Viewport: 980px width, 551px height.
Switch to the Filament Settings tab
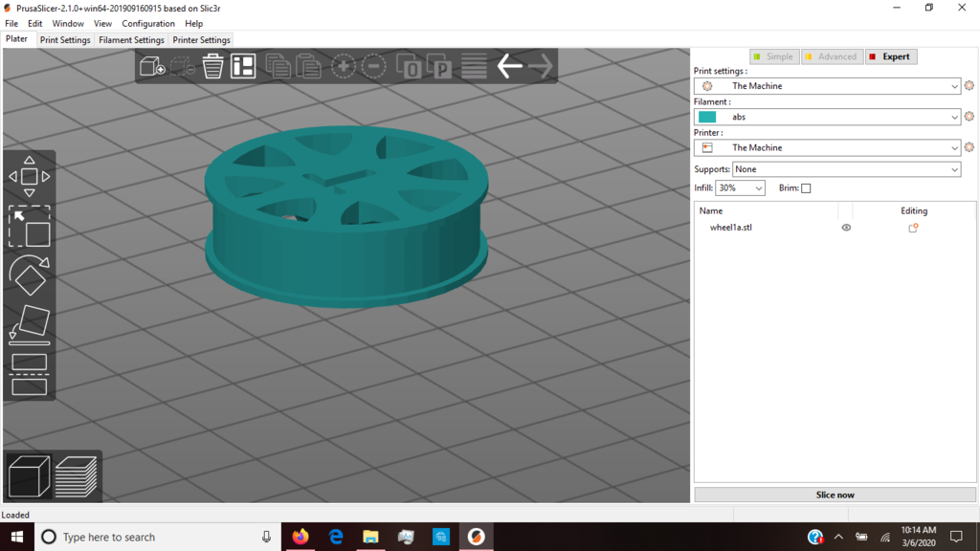[131, 39]
